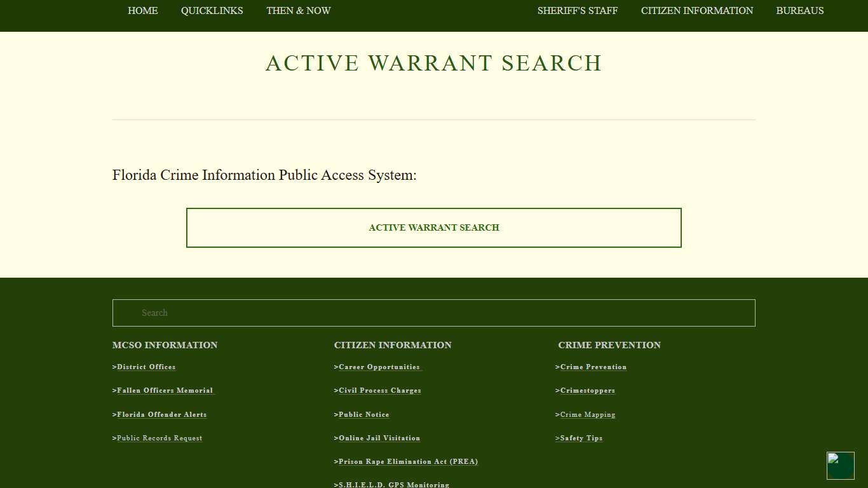View the Crime Mapping page
Image resolution: width=868 pixels, height=488 pixels.
click(x=588, y=414)
